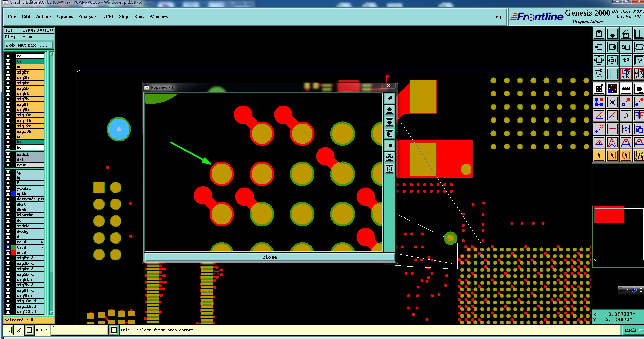644x339 pixels.
Task: Click the pan down icon in right toolbar
Action: (612, 34)
